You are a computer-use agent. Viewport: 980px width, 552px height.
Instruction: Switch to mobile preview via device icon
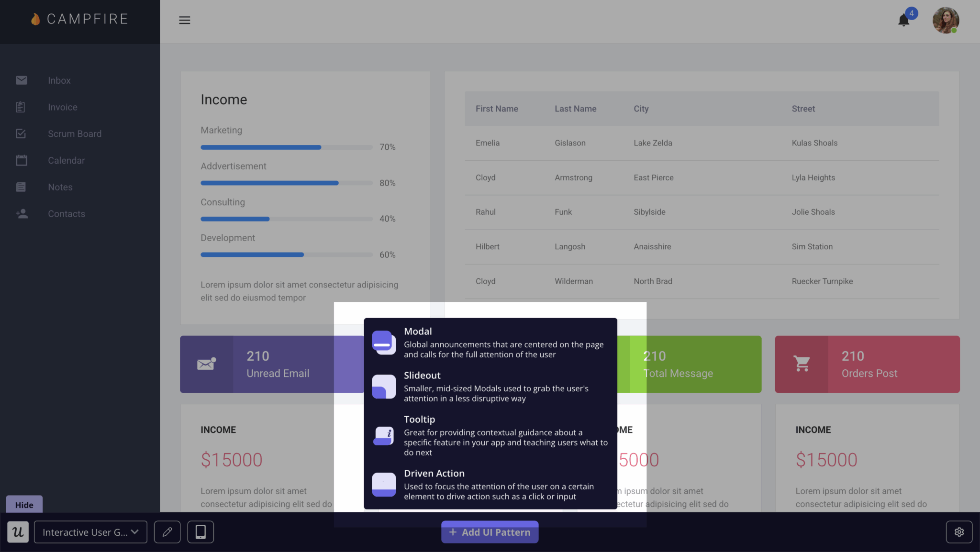(x=200, y=531)
